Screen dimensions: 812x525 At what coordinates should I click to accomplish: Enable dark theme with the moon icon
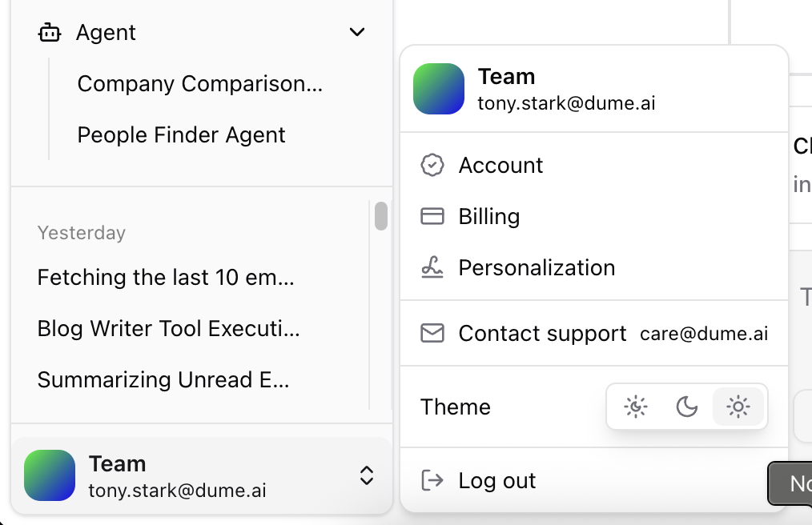[x=686, y=407]
